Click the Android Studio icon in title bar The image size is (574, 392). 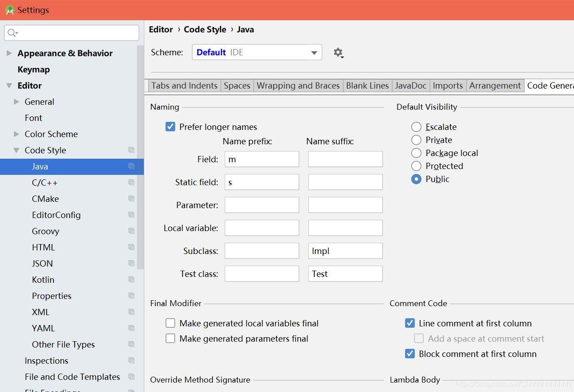[x=9, y=10]
